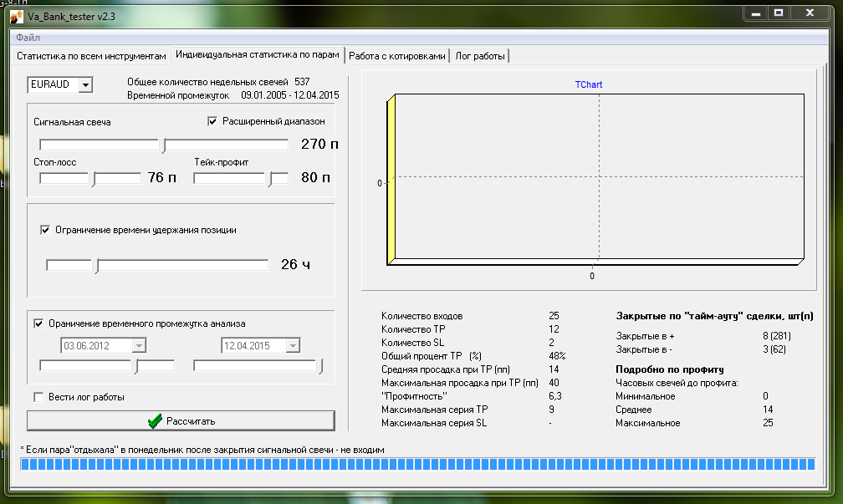Viewport: 843px width, 504px height.
Task: Open the Файл menu
Action: [28, 38]
